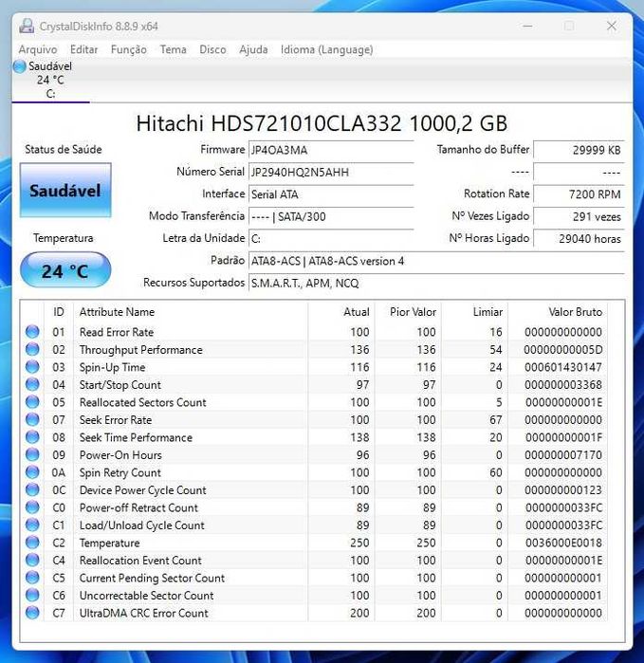Click the Hitachi HDS721010CLA332 drive title
This screenshot has width=644, height=663.
[x=322, y=123]
